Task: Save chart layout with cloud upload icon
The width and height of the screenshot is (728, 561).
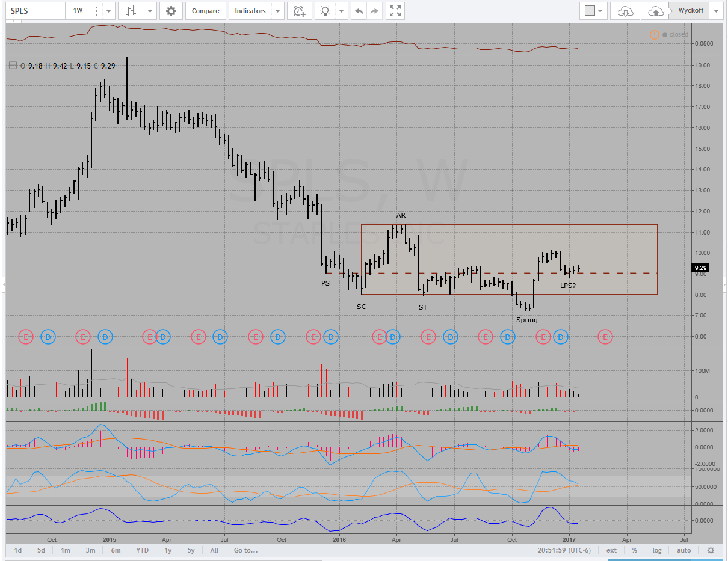Action: tap(655, 11)
